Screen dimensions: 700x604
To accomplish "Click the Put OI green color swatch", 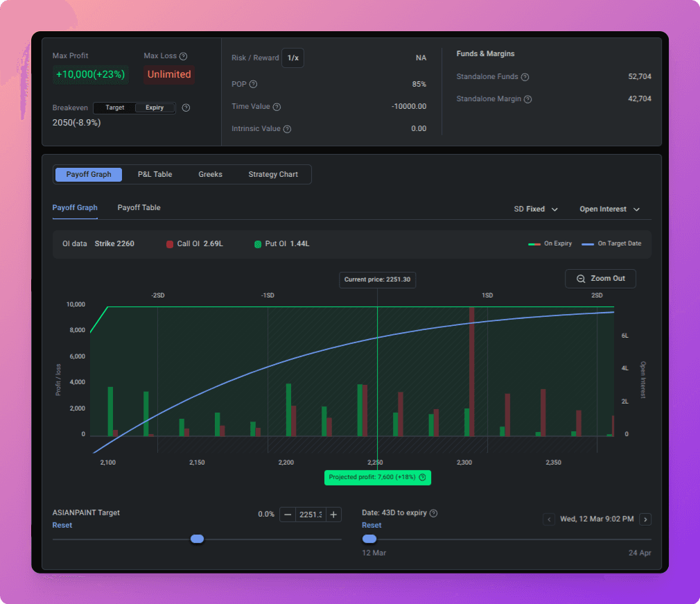I will click(258, 244).
